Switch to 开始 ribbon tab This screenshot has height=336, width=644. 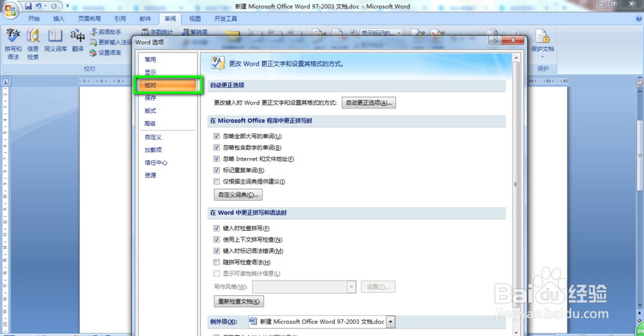click(33, 19)
